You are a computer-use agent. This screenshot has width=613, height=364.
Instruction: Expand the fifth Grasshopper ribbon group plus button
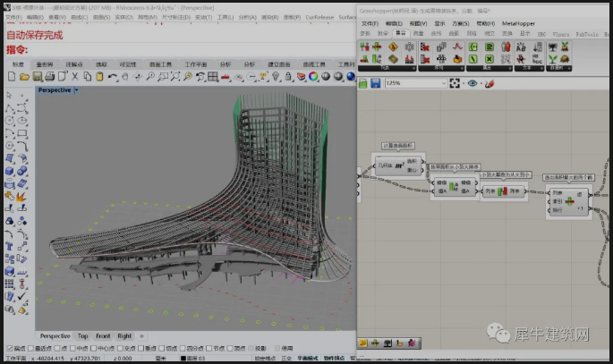569,68
